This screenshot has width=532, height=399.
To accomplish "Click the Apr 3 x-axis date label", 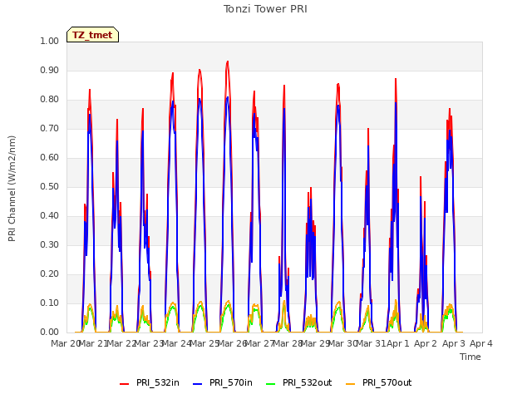I will pyautogui.click(x=453, y=343).
